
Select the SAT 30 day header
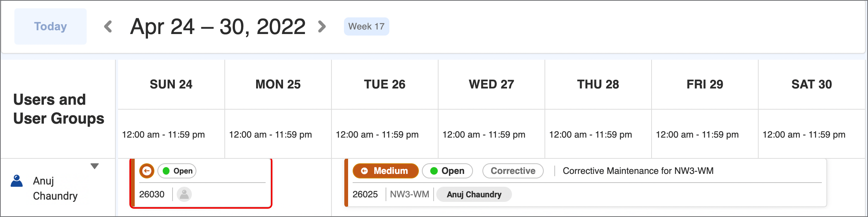tap(812, 84)
